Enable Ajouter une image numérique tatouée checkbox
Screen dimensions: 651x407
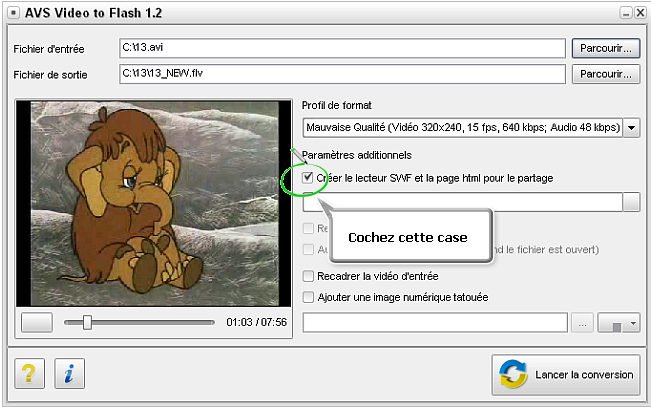[308, 297]
